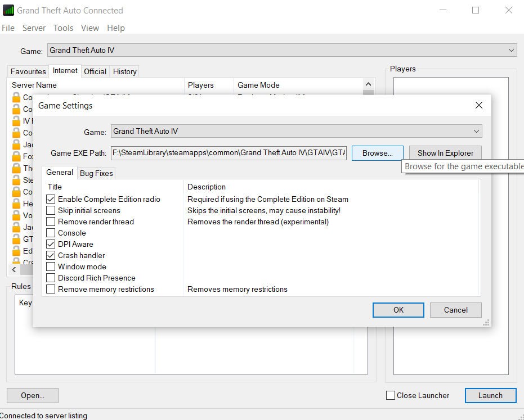The height and width of the screenshot is (420, 524).
Task: Click the Grand Theft Auto Connected app icon
Action: click(8, 10)
